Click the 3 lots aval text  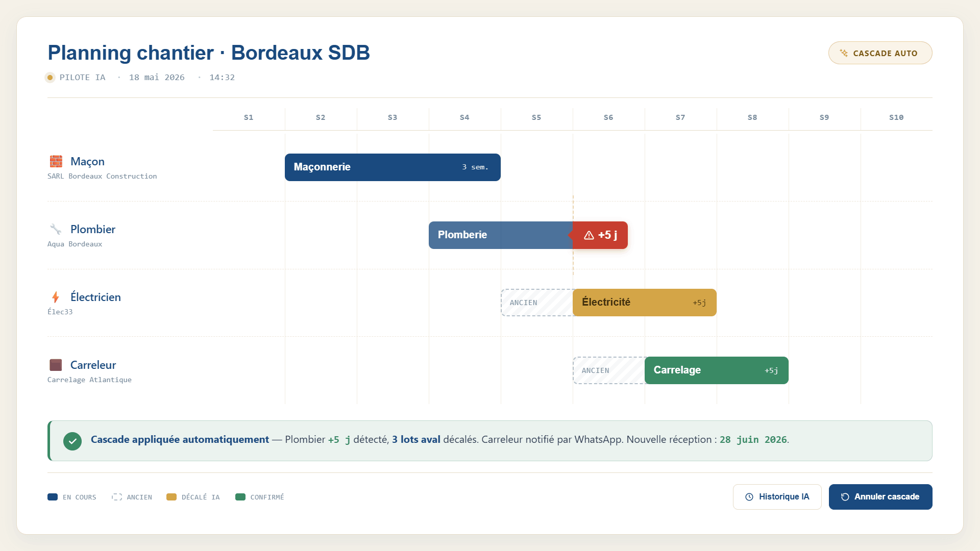[416, 439]
